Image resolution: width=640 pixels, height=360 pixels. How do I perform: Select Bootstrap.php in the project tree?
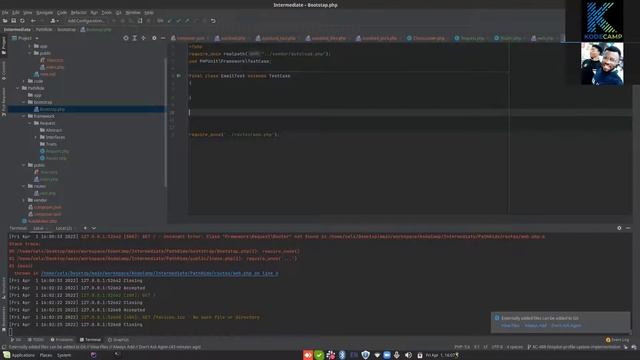click(x=49, y=109)
